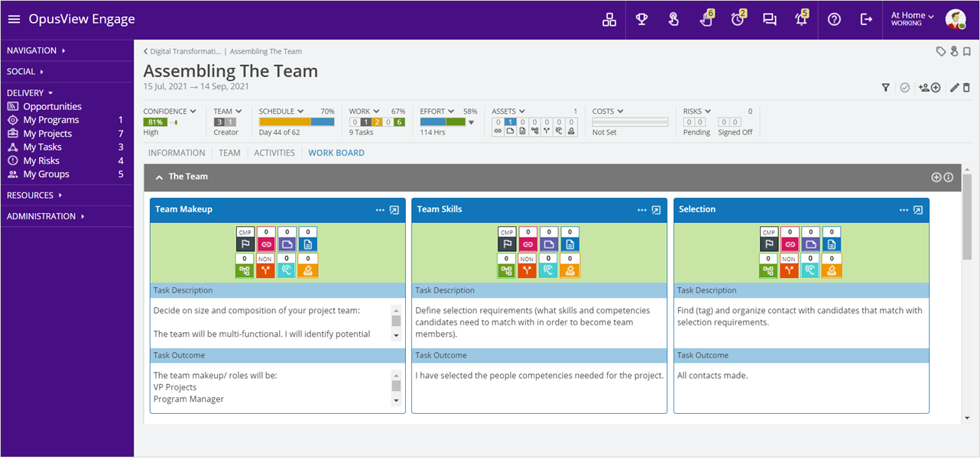Open the SCHEDULE dropdown
The image size is (980, 459).
tap(281, 112)
